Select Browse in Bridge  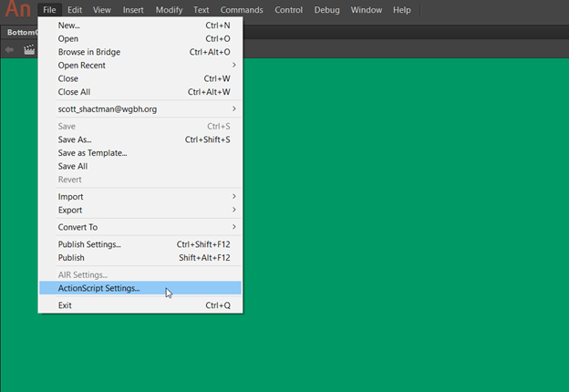[140, 52]
